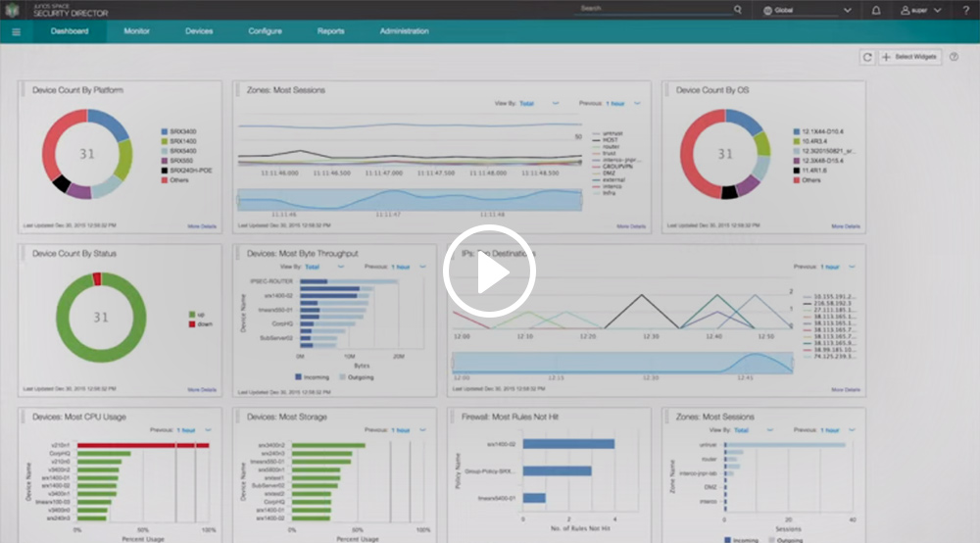Focus the Search input field

[653, 9]
